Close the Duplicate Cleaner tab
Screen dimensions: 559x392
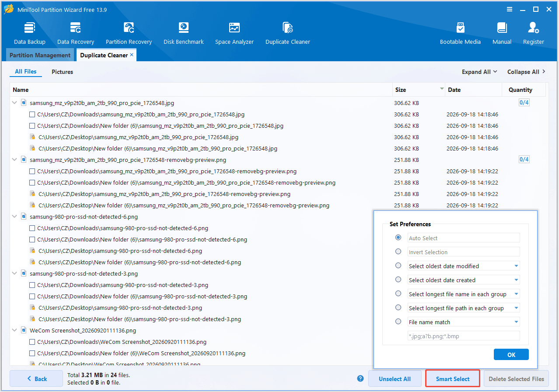coord(132,55)
